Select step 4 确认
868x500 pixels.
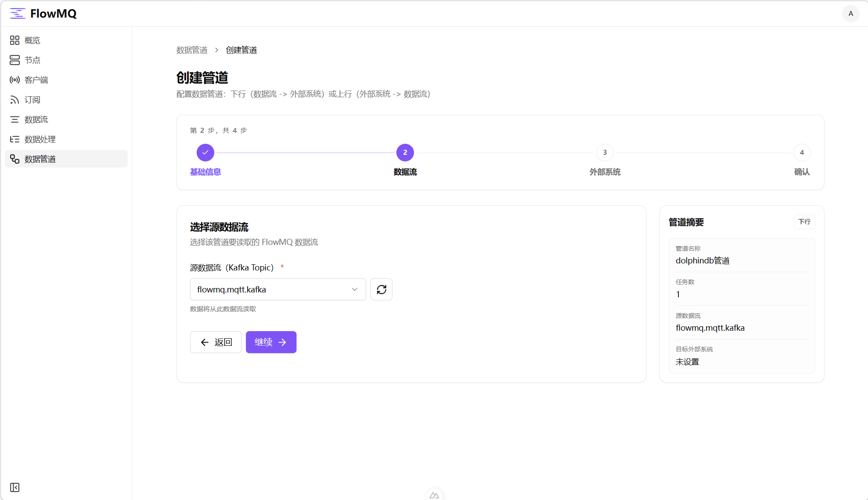click(x=801, y=153)
